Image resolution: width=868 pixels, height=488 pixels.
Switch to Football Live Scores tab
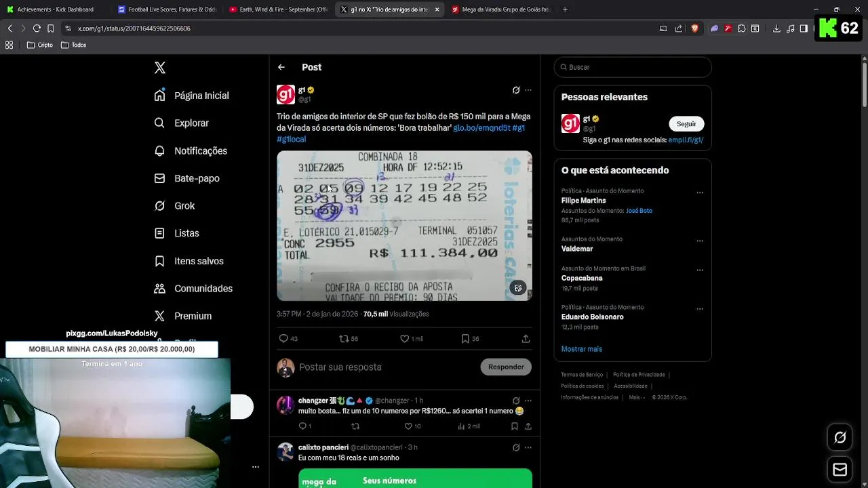click(167, 9)
